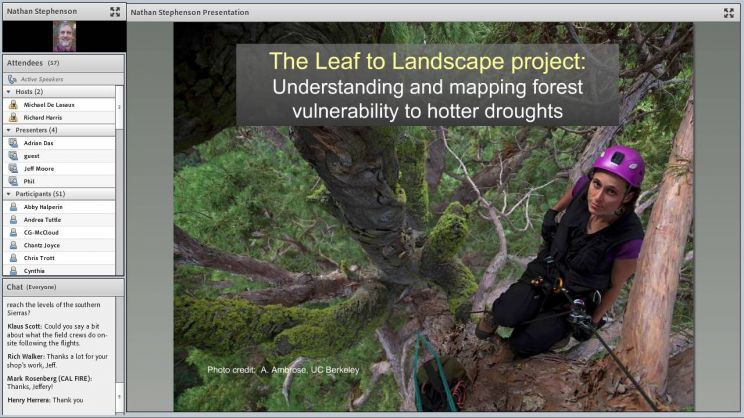Viewport: 744px width, 418px height.
Task: Click participant icon beside Chris Trott
Action: point(13,258)
